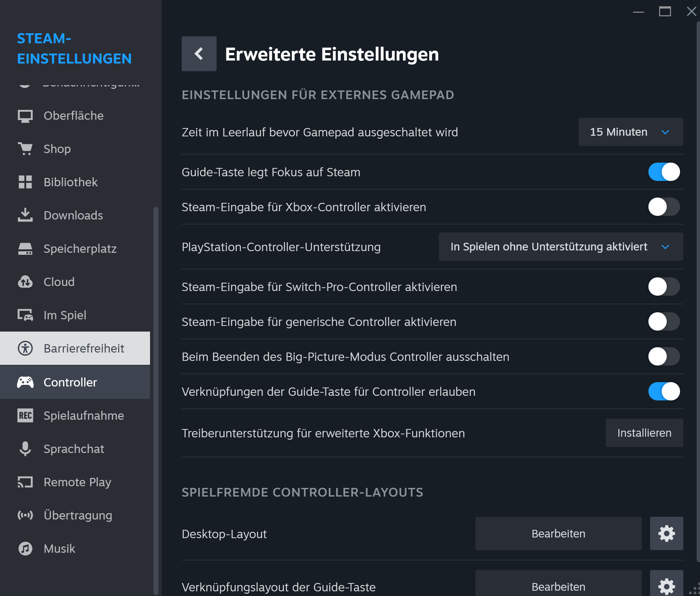Click the Cloud sync icon
The width and height of the screenshot is (700, 596).
[25, 282]
